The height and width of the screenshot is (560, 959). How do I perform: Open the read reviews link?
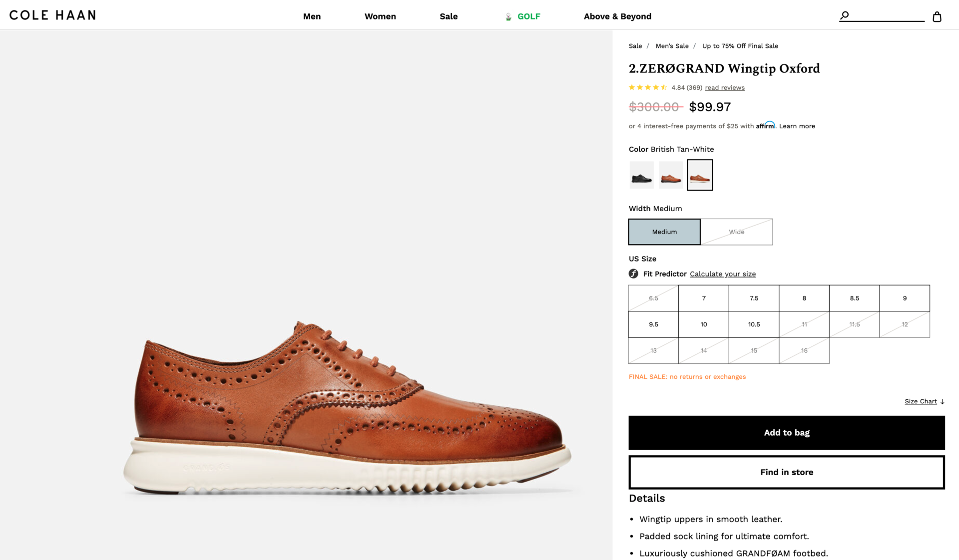click(x=725, y=88)
